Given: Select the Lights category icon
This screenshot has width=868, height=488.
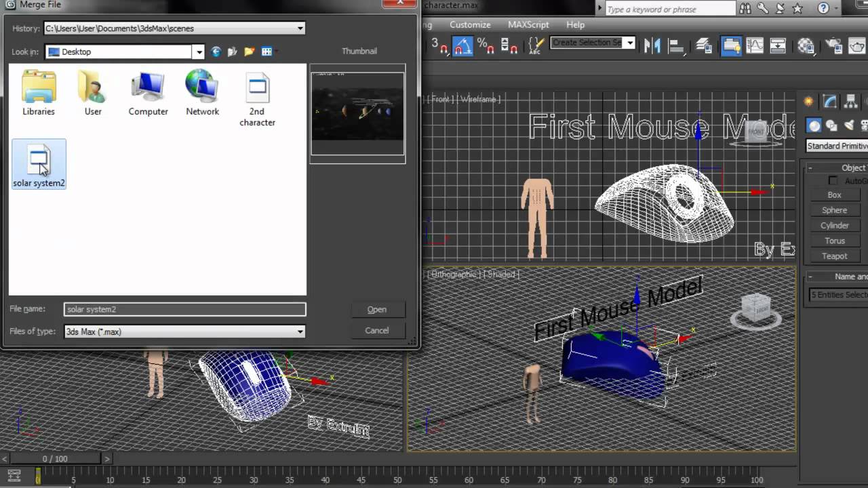Looking at the screenshot, I should tap(848, 125).
